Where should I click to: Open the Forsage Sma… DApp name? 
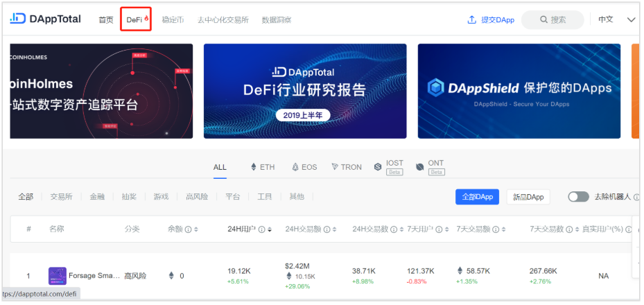point(94,276)
